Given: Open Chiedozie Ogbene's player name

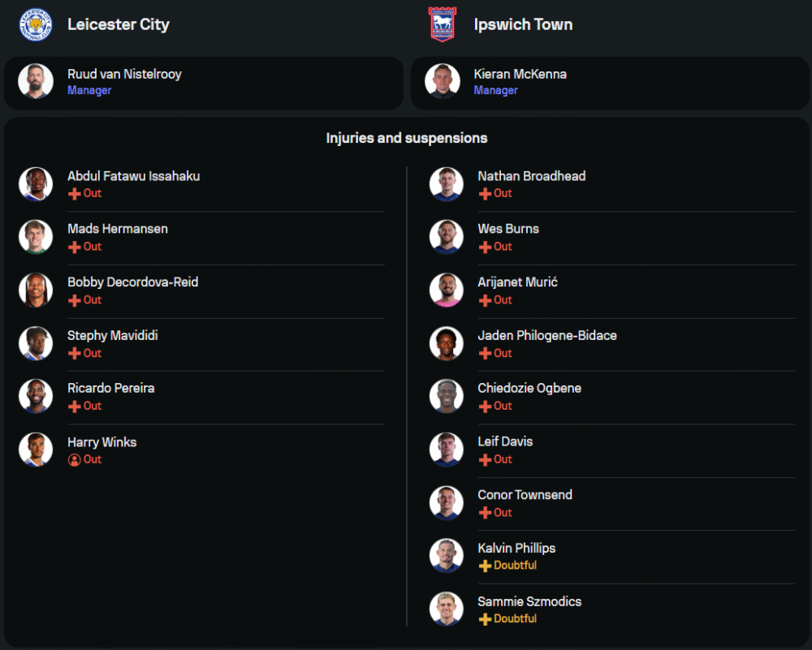Looking at the screenshot, I should coord(529,388).
